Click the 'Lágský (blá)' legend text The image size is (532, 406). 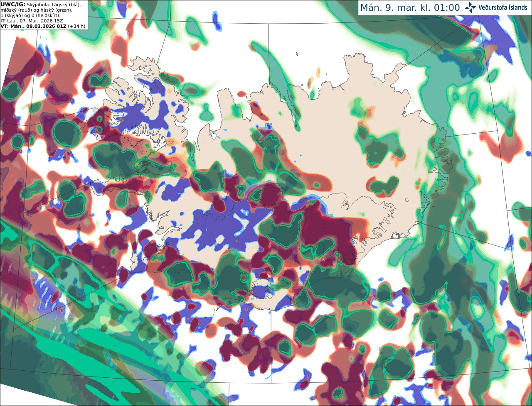[66, 4]
